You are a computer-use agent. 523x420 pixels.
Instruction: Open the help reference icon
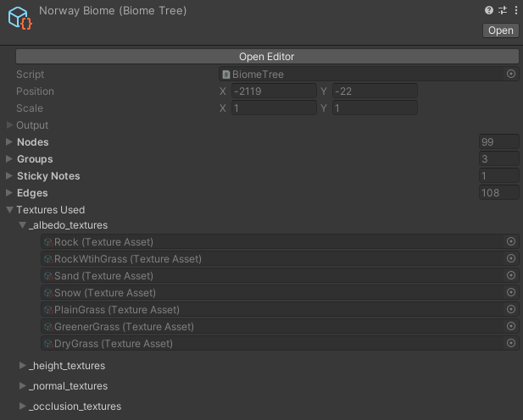point(488,10)
